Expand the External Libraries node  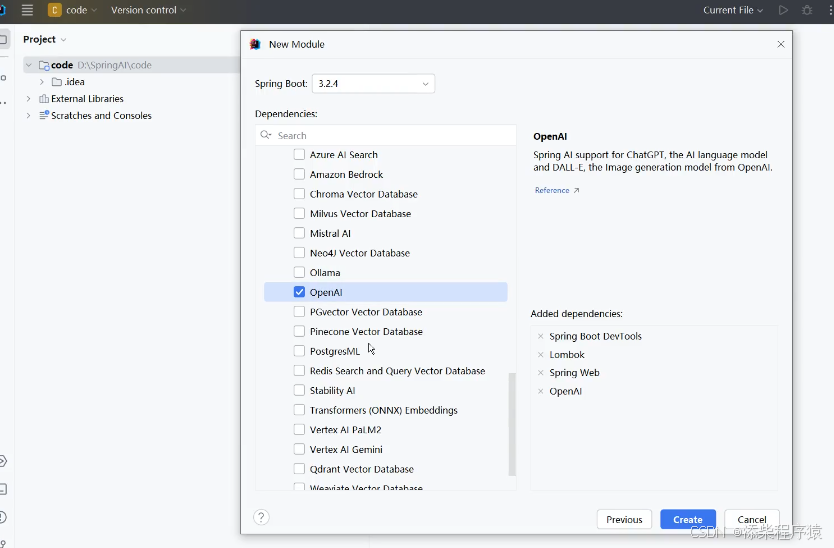click(x=29, y=99)
